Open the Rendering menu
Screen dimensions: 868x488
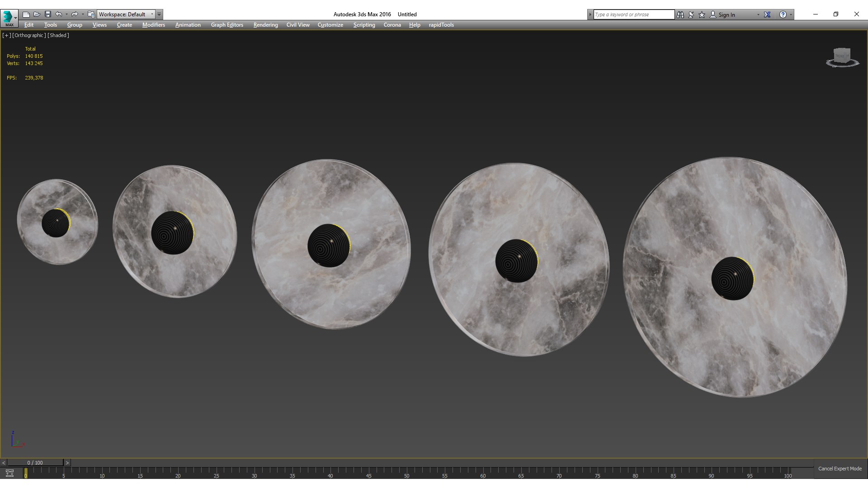(265, 25)
